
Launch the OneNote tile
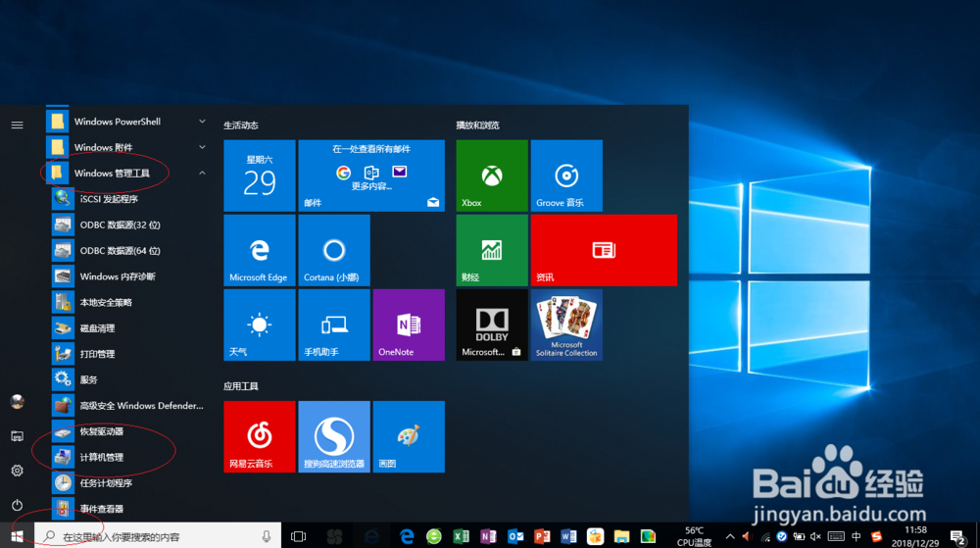click(x=409, y=324)
